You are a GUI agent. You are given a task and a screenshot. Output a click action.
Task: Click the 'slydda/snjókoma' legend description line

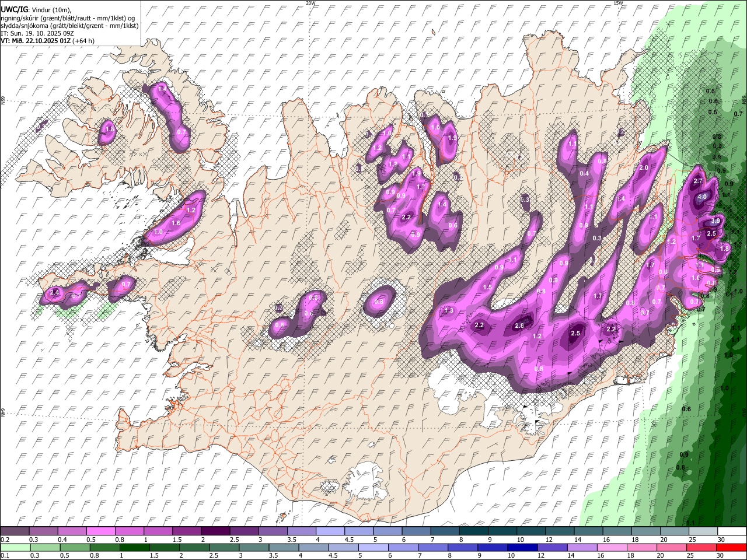(x=69, y=26)
